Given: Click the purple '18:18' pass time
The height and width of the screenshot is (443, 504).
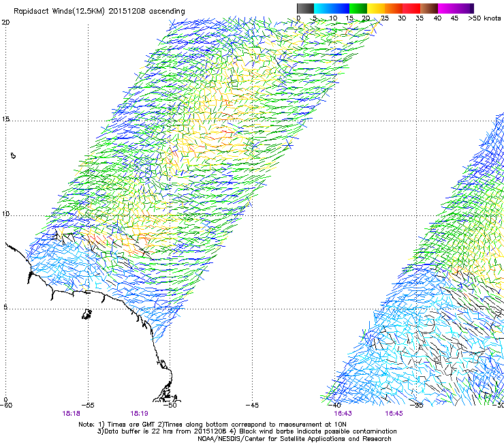Looking at the screenshot, I should 71,414.
